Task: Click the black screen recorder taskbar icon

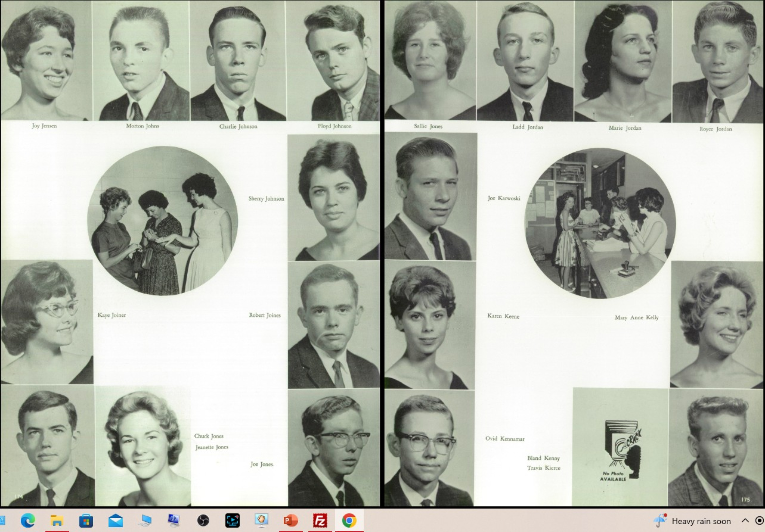Action: (x=232, y=520)
